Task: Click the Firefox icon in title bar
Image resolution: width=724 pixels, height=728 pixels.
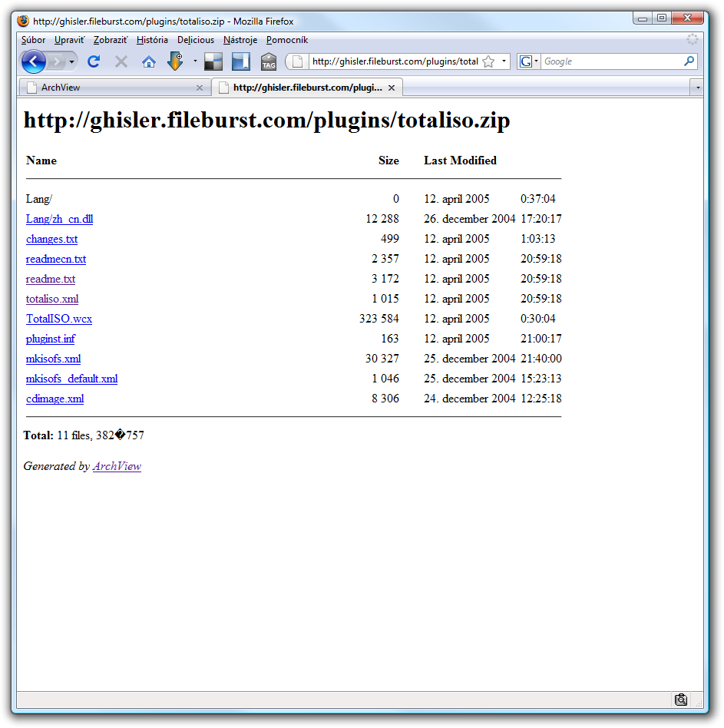Action: tap(23, 21)
